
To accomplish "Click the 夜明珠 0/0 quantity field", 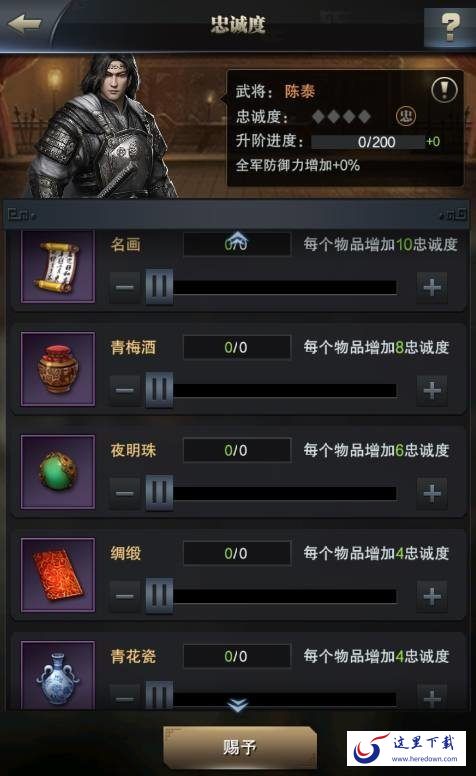I will (x=237, y=450).
